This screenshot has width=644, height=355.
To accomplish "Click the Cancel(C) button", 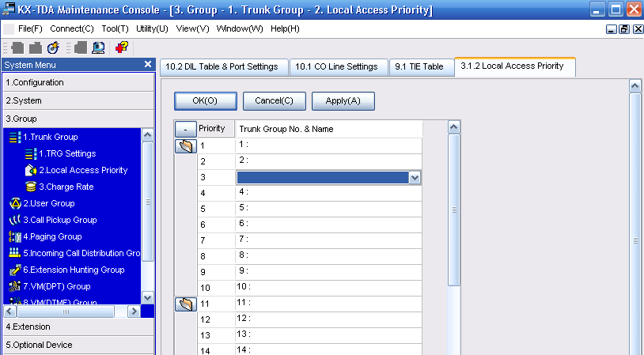I will pyautogui.click(x=275, y=101).
